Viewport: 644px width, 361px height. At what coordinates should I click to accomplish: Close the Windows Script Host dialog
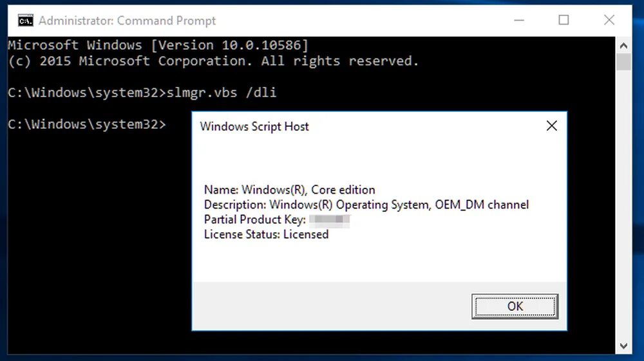coord(552,125)
